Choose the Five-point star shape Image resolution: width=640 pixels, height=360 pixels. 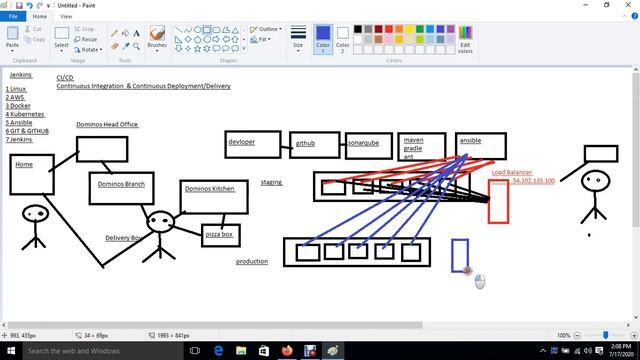(198, 49)
